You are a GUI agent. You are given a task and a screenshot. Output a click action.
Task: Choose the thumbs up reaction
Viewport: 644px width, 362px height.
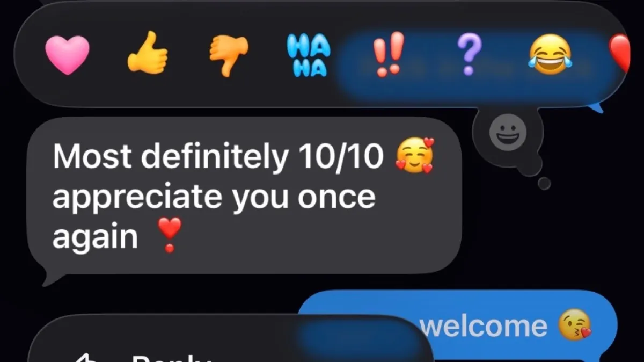[147, 52]
